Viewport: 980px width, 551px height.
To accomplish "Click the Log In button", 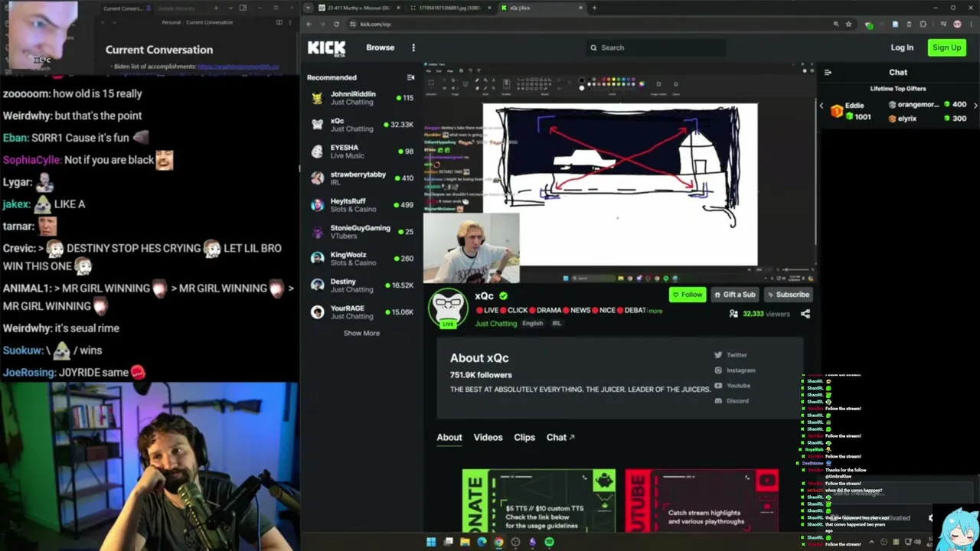I will (x=902, y=47).
